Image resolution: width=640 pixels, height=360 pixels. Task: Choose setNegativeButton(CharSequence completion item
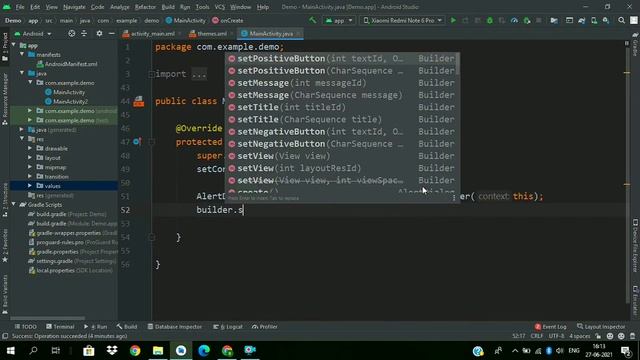pyautogui.click(x=342, y=144)
